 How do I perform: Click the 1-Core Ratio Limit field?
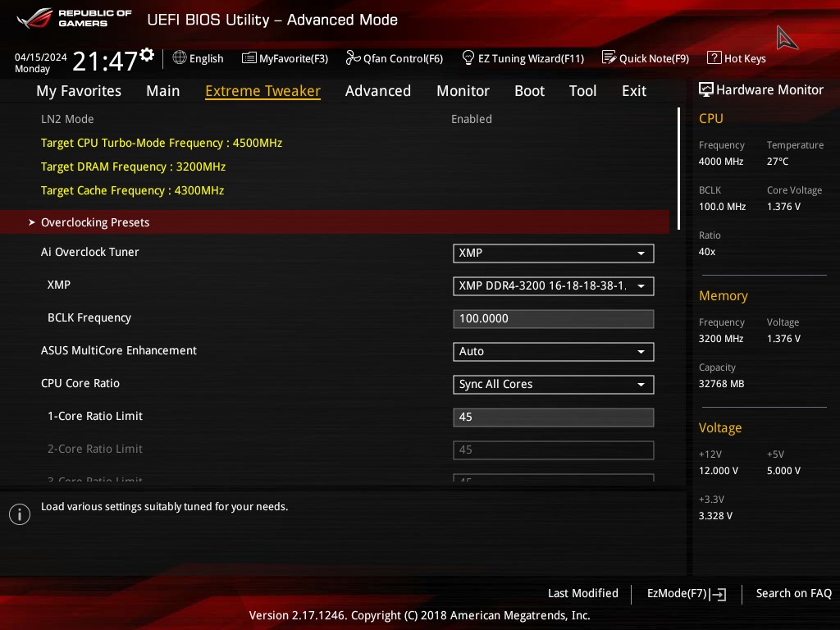coord(554,417)
